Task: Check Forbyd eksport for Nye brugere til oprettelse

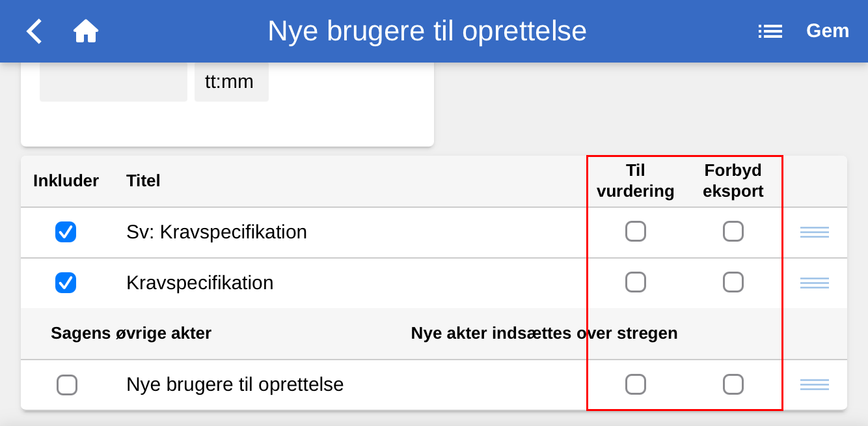Action: [x=733, y=384]
